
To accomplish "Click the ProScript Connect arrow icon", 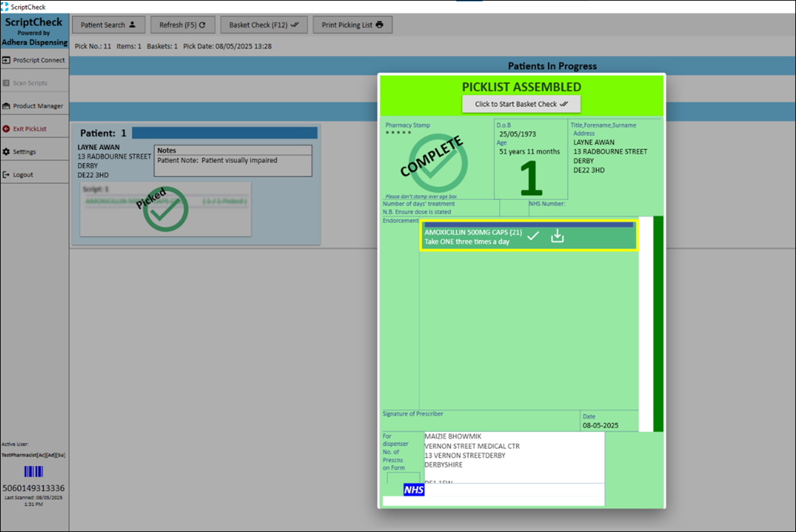I will pyautogui.click(x=6, y=60).
